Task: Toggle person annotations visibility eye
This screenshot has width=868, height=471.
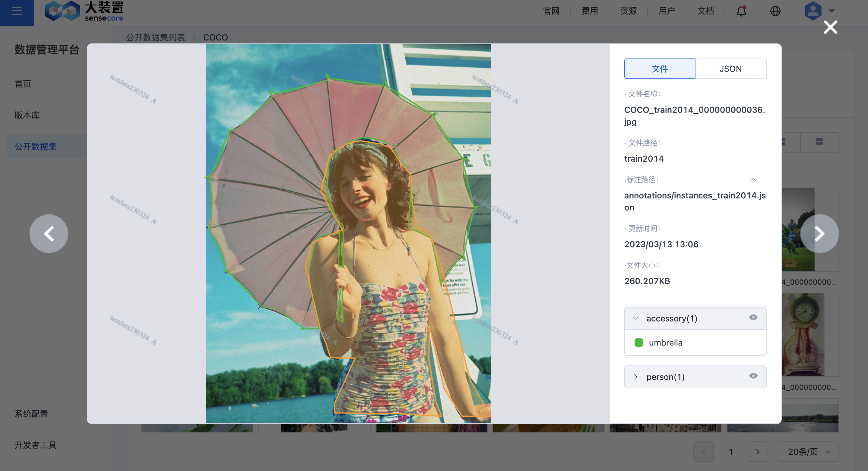Action: (x=753, y=376)
